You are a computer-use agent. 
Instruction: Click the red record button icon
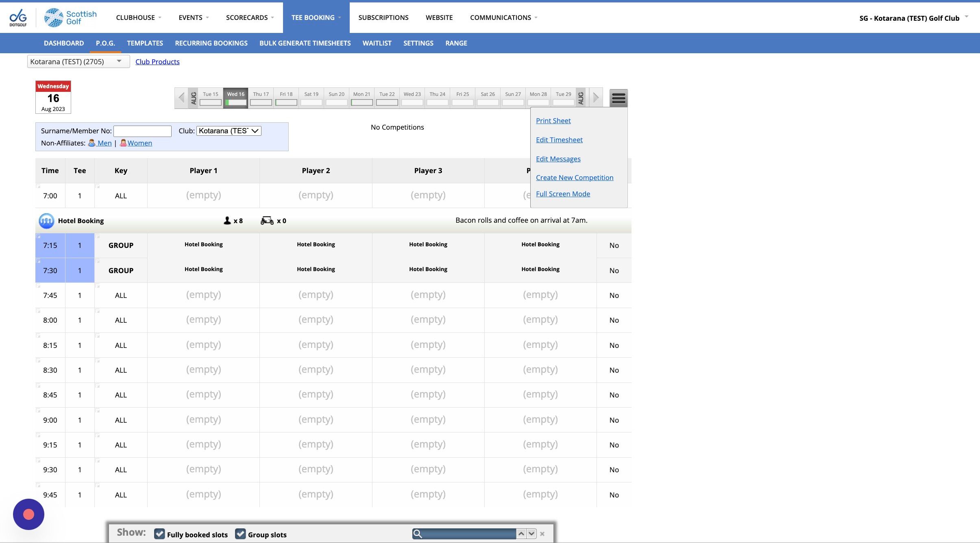(x=28, y=514)
